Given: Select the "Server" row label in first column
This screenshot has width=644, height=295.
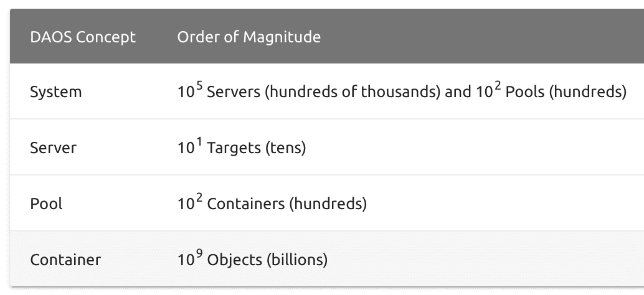Looking at the screenshot, I should [x=54, y=148].
